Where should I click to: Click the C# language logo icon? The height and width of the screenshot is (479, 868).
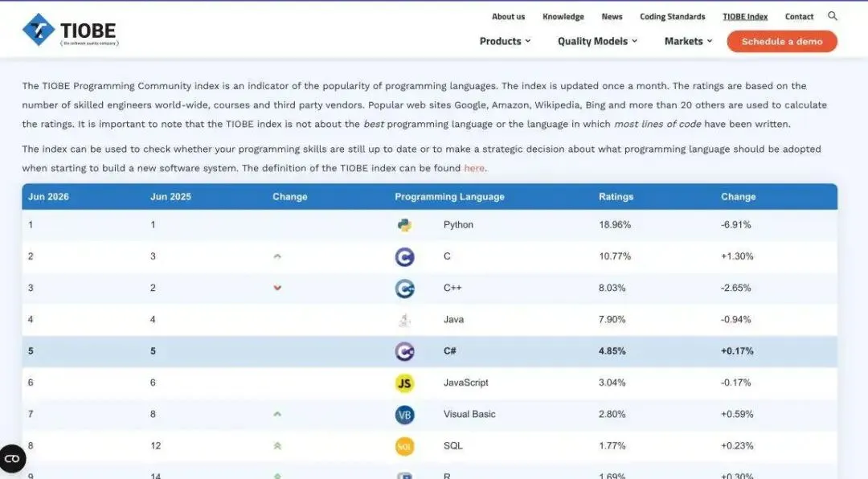point(404,351)
